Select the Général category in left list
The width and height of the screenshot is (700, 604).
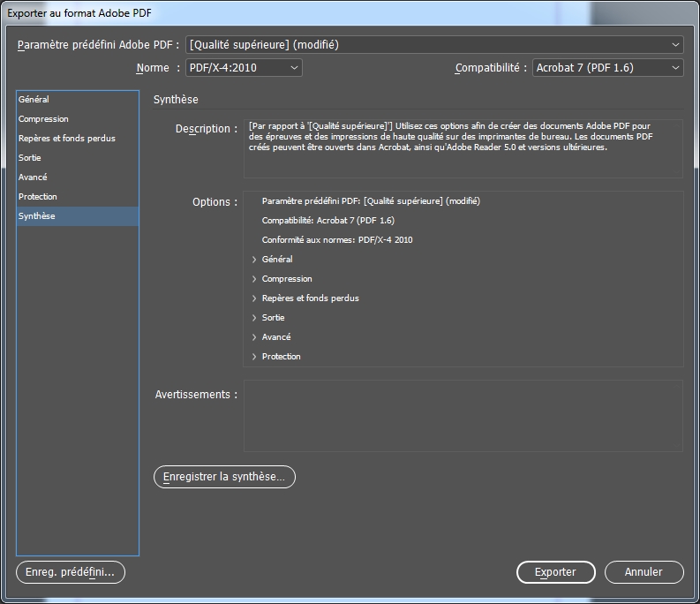click(x=77, y=100)
